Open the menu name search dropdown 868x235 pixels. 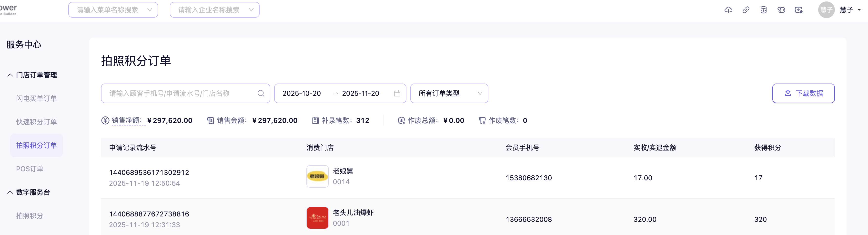point(113,10)
